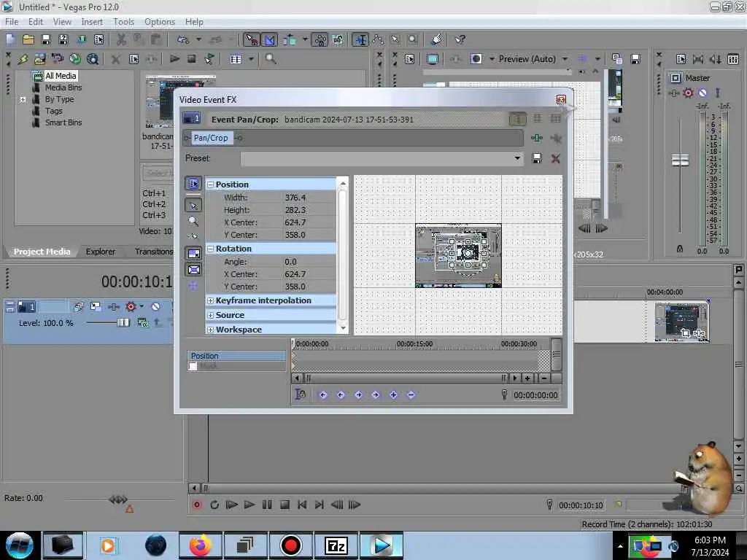Image resolution: width=747 pixels, height=560 pixels.
Task: Toggle Enable Snapping icon in Pan/Crop
Action: (193, 236)
